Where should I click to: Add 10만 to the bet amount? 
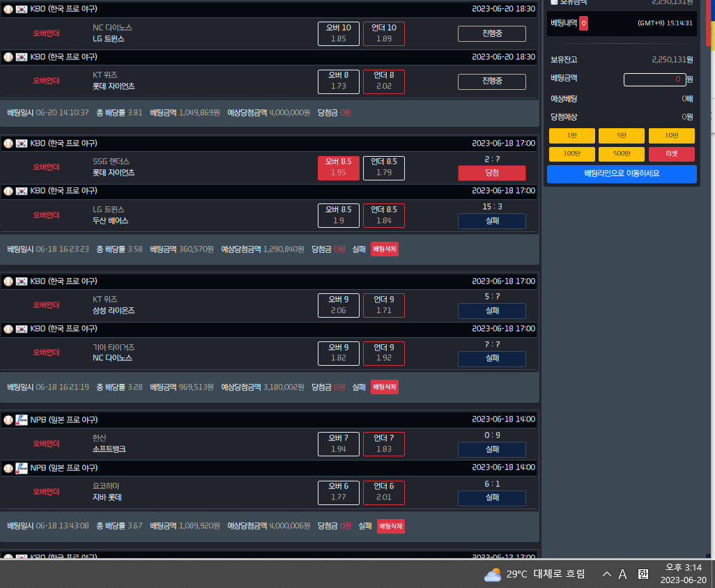point(672,135)
